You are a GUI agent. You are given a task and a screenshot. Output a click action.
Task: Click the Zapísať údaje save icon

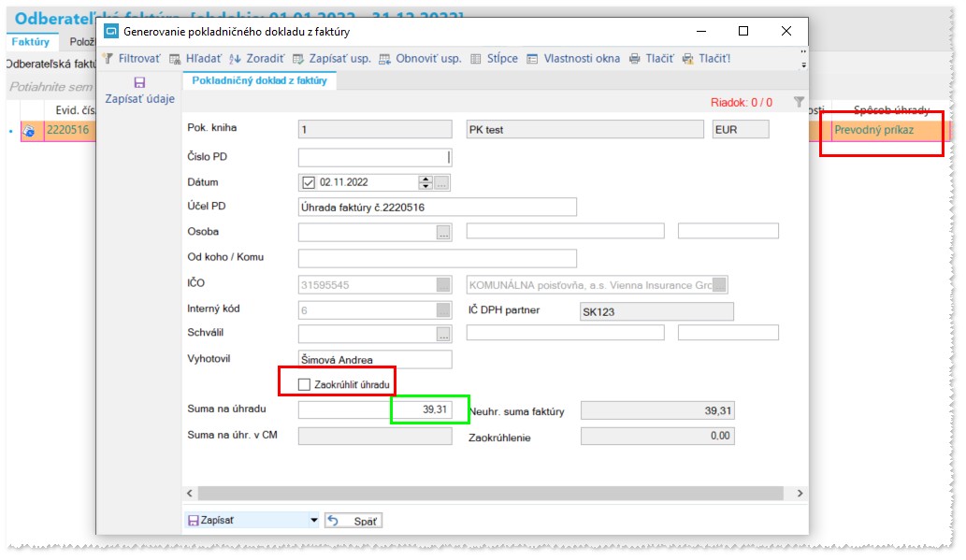140,82
